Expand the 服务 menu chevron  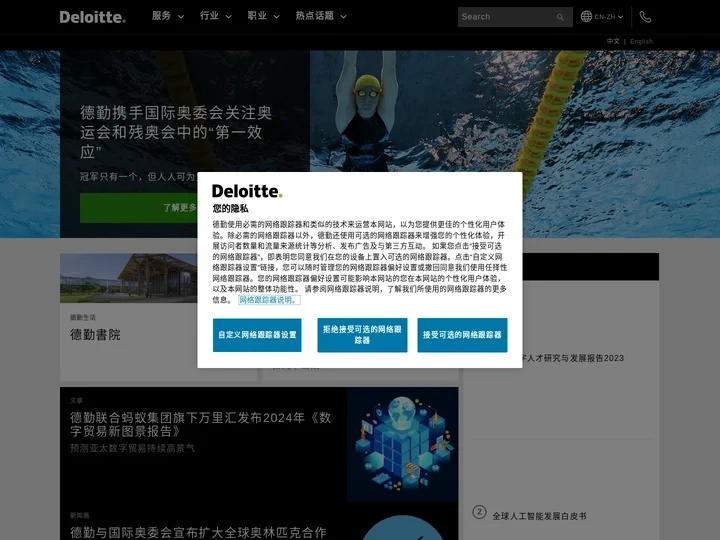(181, 17)
